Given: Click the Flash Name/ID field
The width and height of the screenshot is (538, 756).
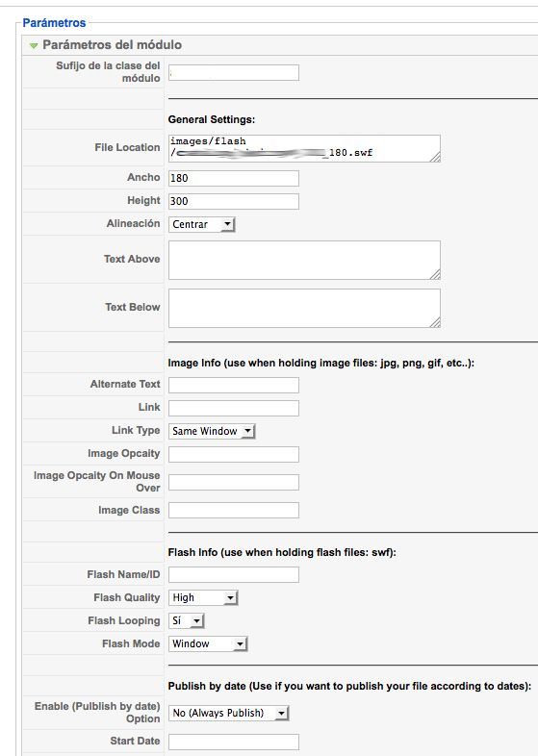Looking at the screenshot, I should point(234,575).
